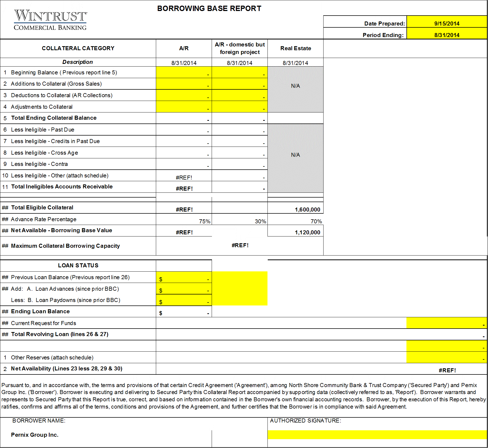Select the BORROWING BASE REPORT title

(x=209, y=9)
